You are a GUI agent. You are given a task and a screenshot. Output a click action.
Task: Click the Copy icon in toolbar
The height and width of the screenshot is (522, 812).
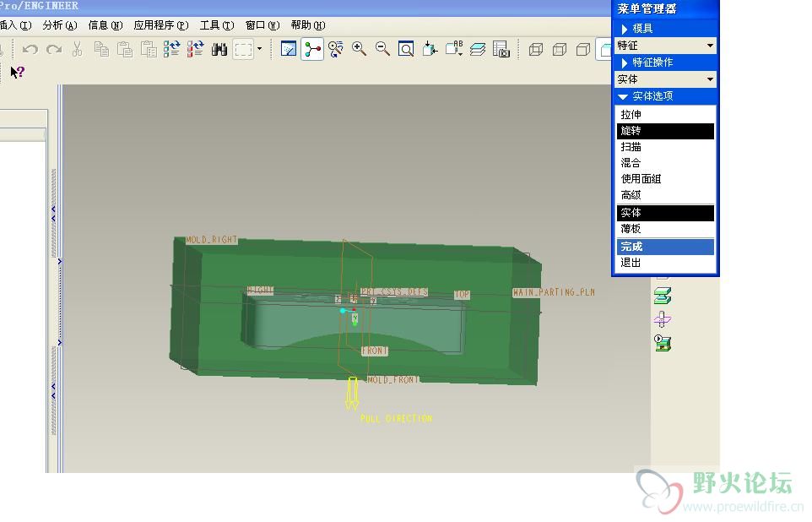click(101, 49)
